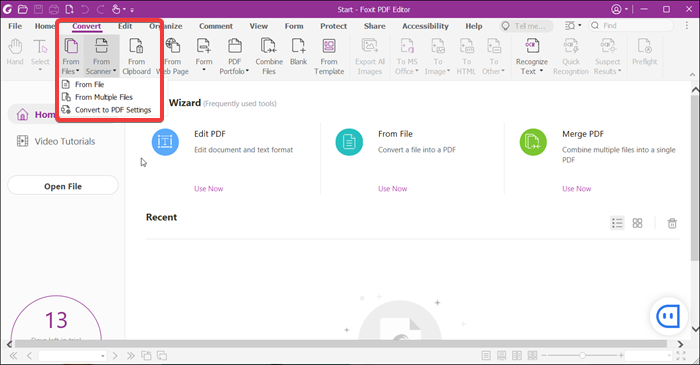Click the Edit PDF wizard icon
The image size is (700, 365).
pos(165,142)
